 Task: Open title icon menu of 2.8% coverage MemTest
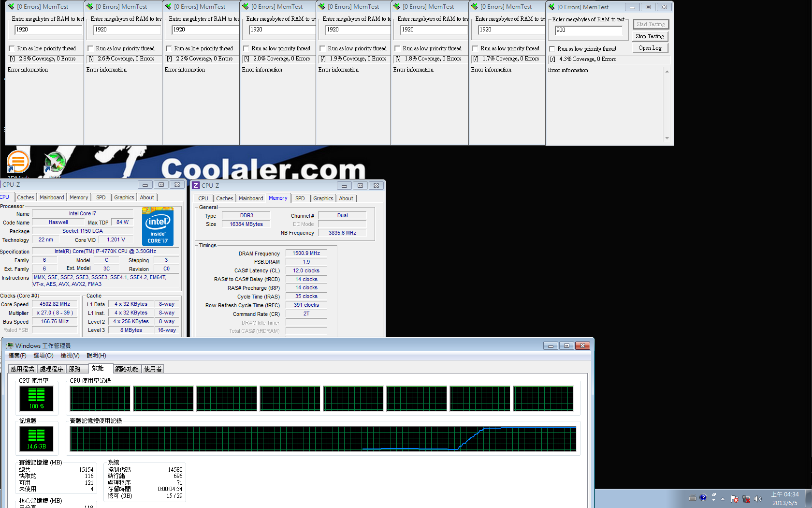tap(11, 7)
